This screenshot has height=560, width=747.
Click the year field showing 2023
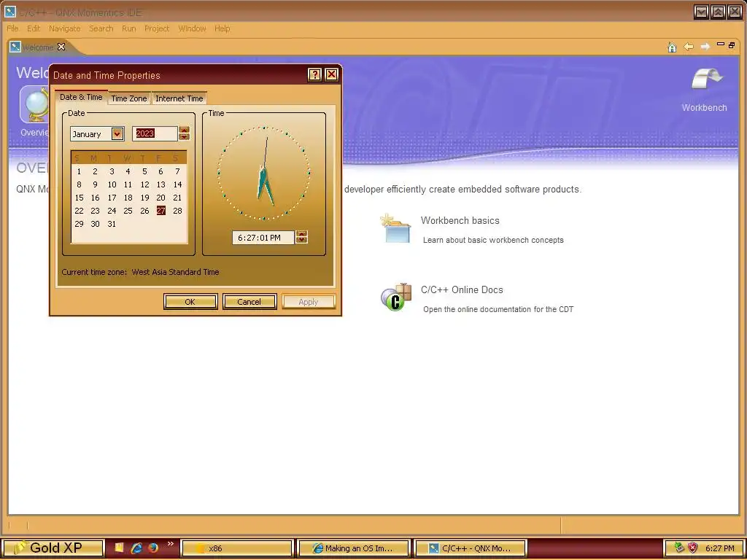click(x=155, y=134)
